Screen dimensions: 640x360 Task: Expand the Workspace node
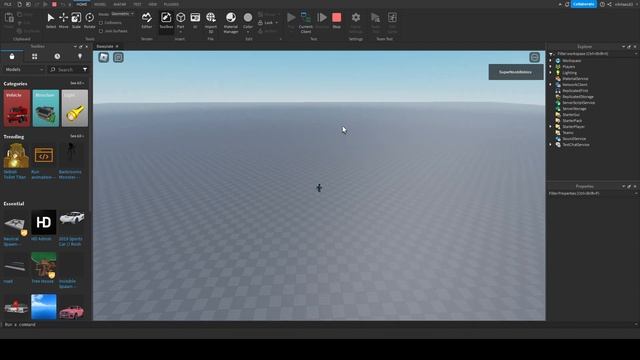pyautogui.click(x=551, y=60)
